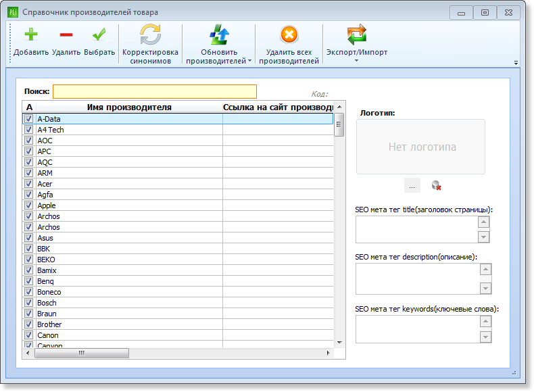
Task: Select the BBK manufacturer row
Action: pos(178,249)
